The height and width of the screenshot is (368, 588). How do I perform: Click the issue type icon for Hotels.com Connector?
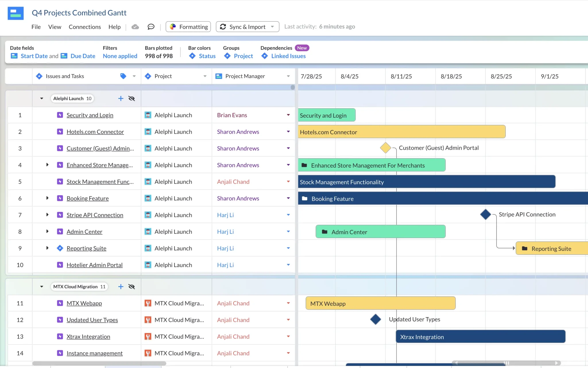60,132
